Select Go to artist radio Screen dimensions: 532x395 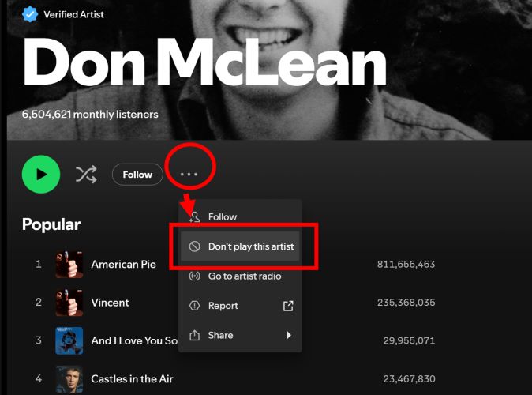[x=240, y=276]
